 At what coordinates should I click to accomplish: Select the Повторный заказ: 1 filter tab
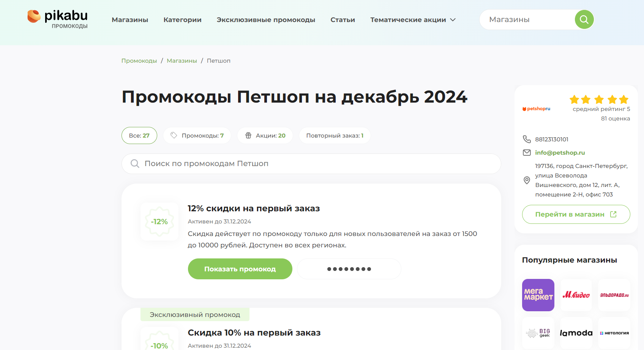pos(335,135)
